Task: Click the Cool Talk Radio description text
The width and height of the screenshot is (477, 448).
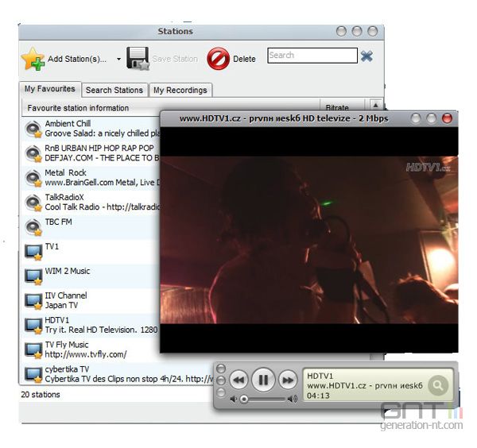Action: coord(103,207)
